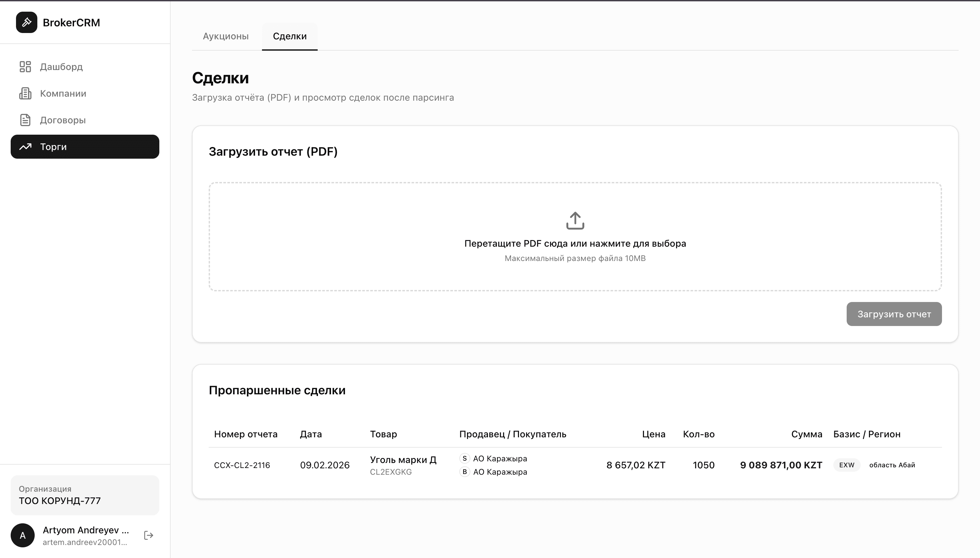Click the B buyer badge beside АО Каражыра
This screenshot has height=558, width=980.
click(465, 472)
